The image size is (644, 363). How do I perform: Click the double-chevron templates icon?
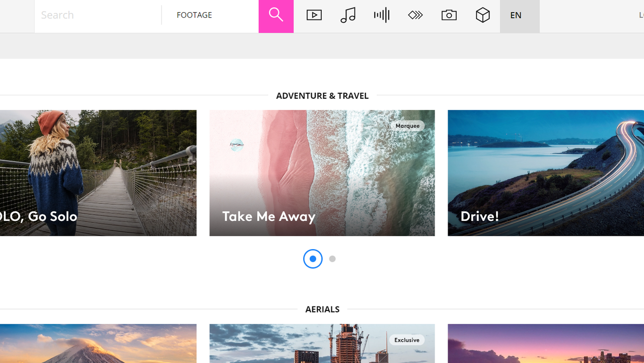(x=415, y=15)
